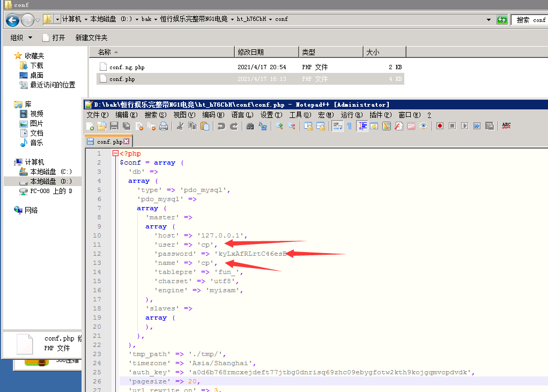The height and width of the screenshot is (392, 548).
Task: Open the 语言(L) menu
Action: click(x=242, y=115)
